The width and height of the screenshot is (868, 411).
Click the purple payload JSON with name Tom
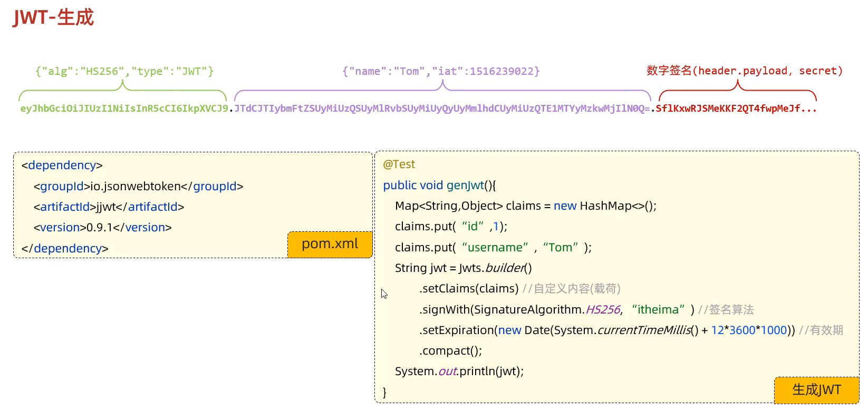[x=441, y=71]
